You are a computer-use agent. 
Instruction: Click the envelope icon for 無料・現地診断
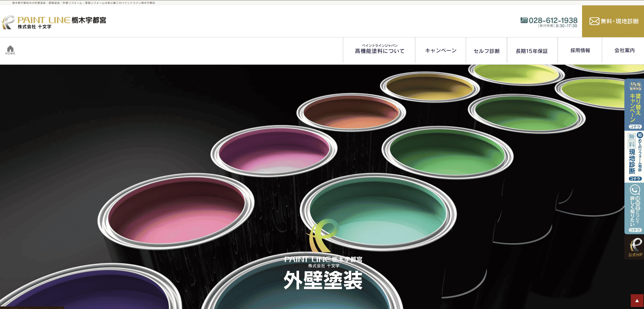pyautogui.click(x=594, y=21)
